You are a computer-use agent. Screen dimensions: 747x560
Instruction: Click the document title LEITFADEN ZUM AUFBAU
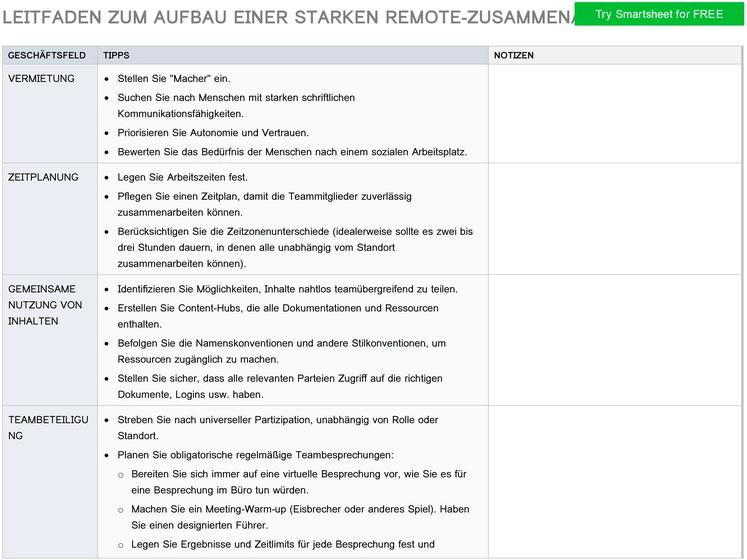click(x=289, y=17)
